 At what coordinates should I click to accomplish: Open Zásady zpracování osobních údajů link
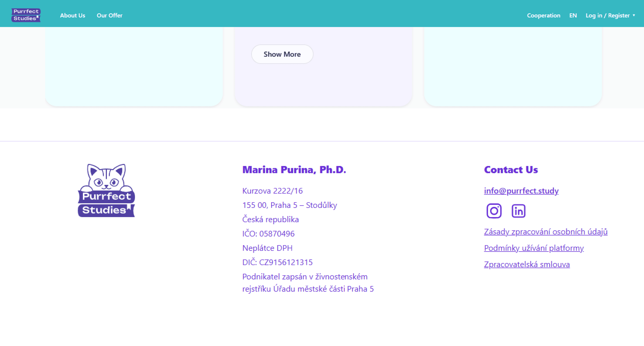click(546, 232)
